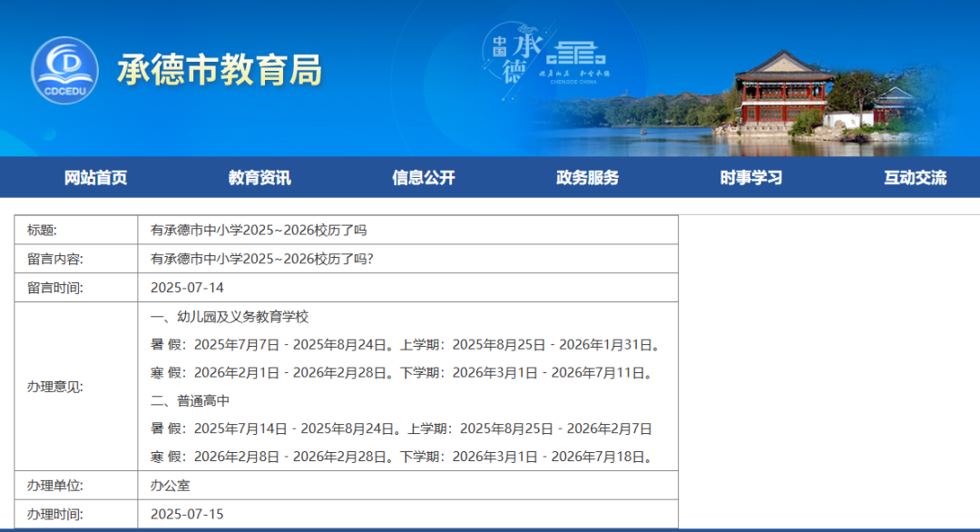Click the 标题 row label
The width and height of the screenshot is (980, 532).
point(42,231)
